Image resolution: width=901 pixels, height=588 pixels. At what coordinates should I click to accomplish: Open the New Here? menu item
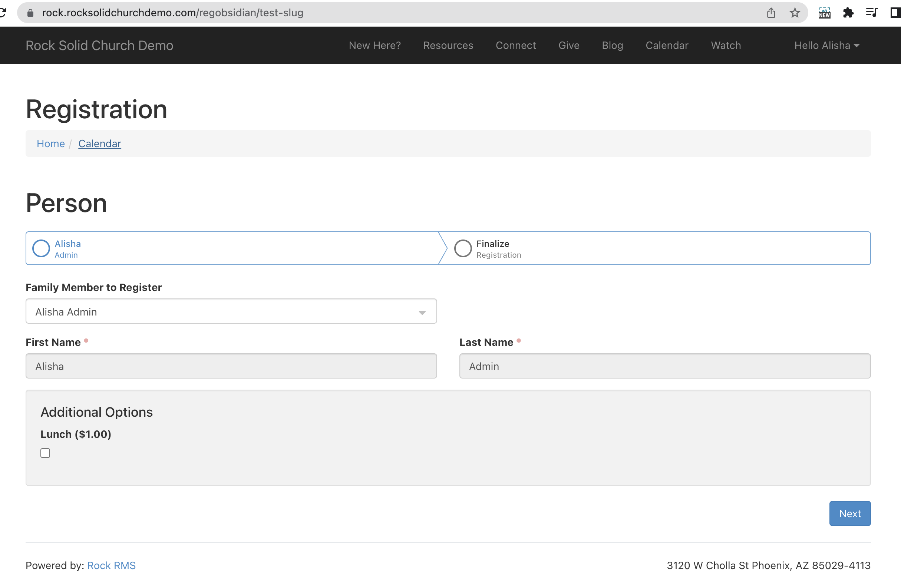[x=374, y=46]
